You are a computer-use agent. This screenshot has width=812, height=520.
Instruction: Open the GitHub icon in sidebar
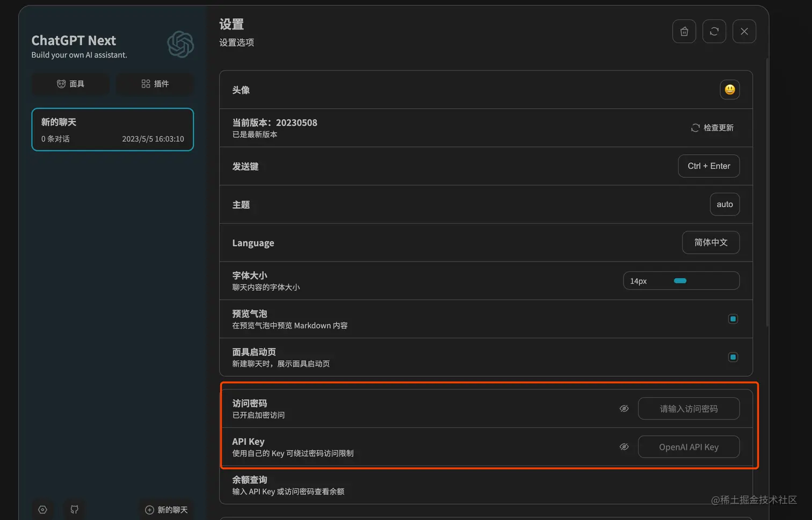point(75,510)
